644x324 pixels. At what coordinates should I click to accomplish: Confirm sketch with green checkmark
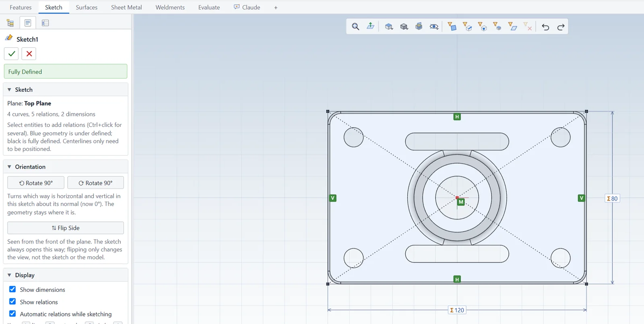12,54
